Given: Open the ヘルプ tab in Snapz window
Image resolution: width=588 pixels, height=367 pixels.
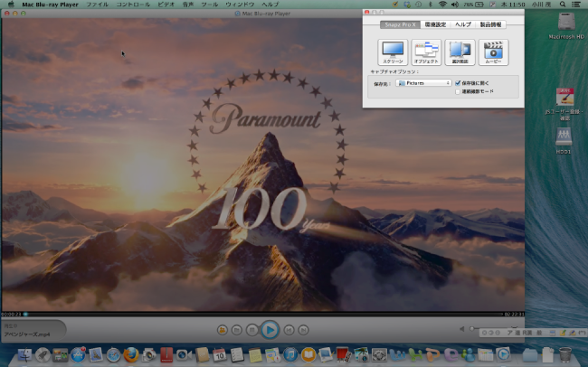Looking at the screenshot, I should (x=463, y=24).
